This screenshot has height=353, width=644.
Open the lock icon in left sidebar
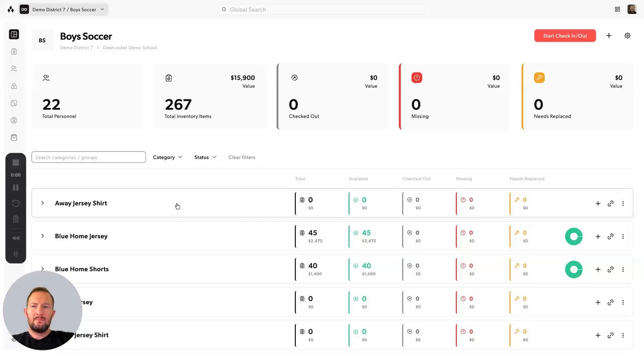14,86
